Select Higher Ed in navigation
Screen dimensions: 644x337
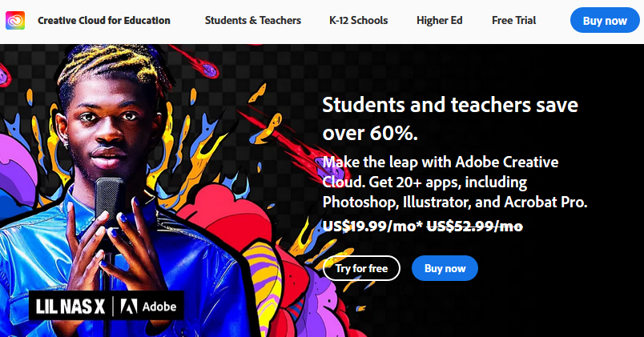point(440,21)
